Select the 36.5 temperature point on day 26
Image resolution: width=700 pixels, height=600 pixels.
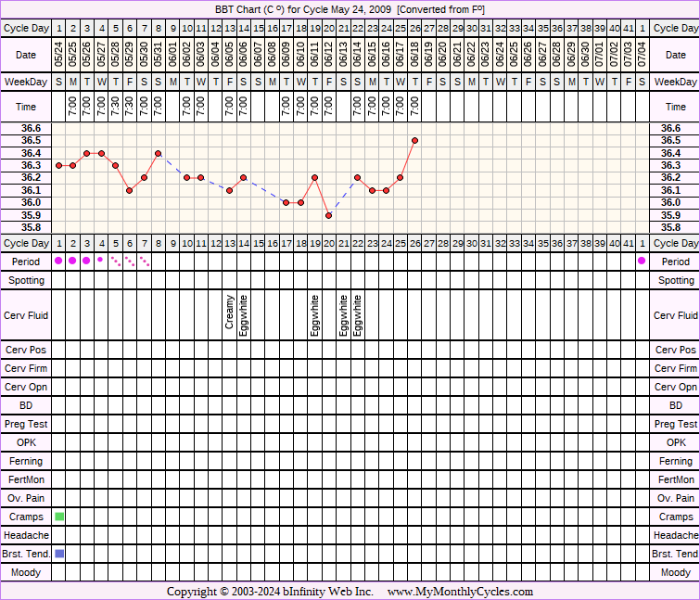(414, 140)
